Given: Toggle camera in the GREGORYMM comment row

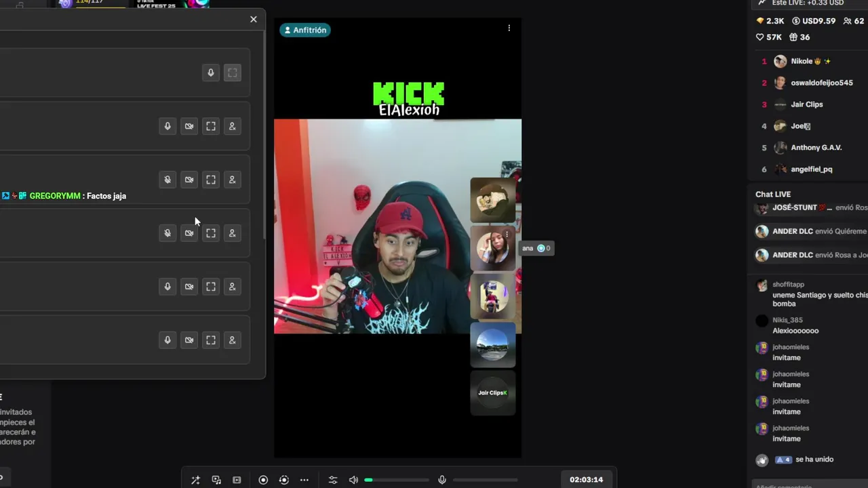Looking at the screenshot, I should point(189,180).
